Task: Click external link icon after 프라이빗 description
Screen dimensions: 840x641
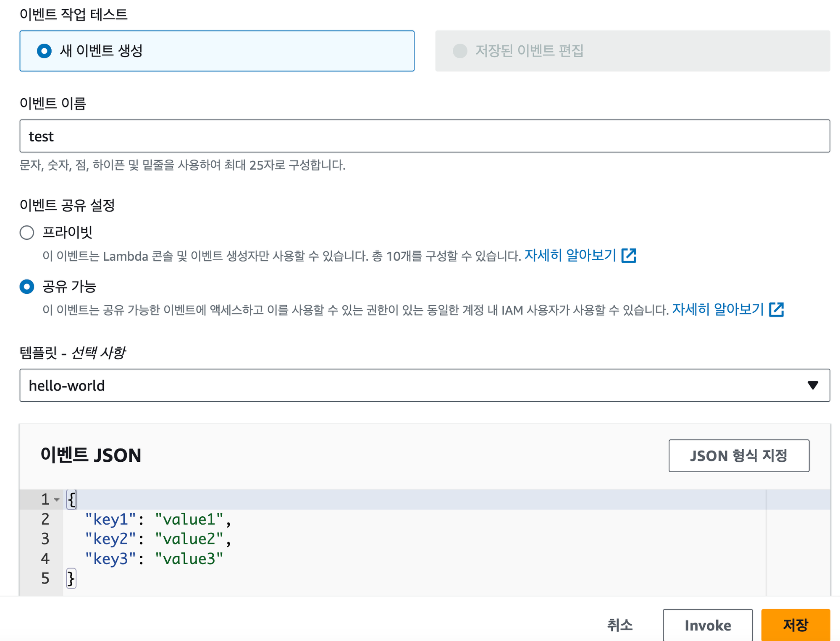Action: click(x=629, y=255)
